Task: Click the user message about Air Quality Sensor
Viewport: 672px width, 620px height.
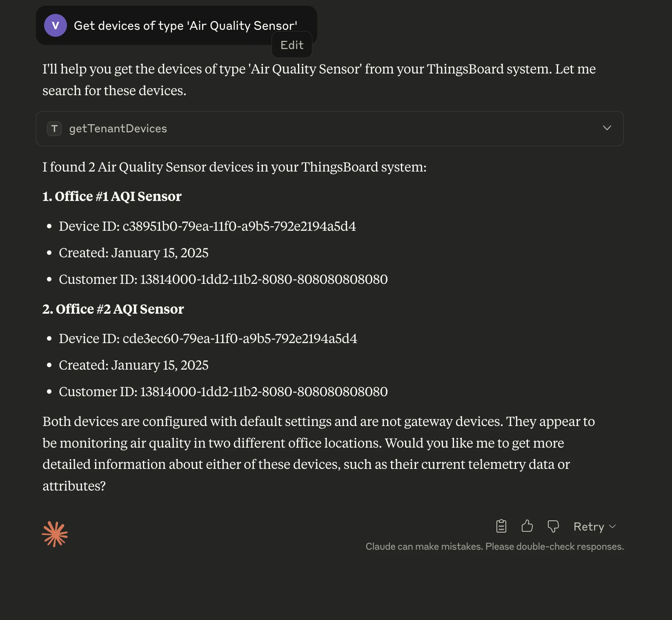Action: [x=185, y=26]
